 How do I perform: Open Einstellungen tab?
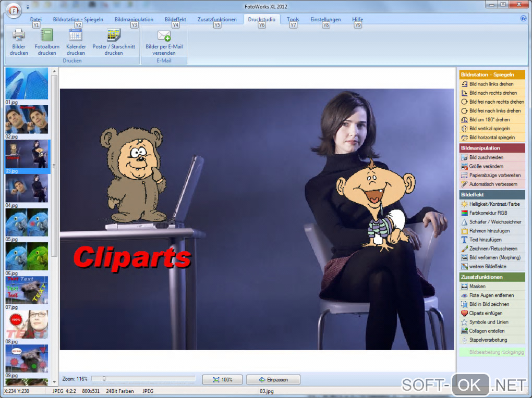coord(325,19)
